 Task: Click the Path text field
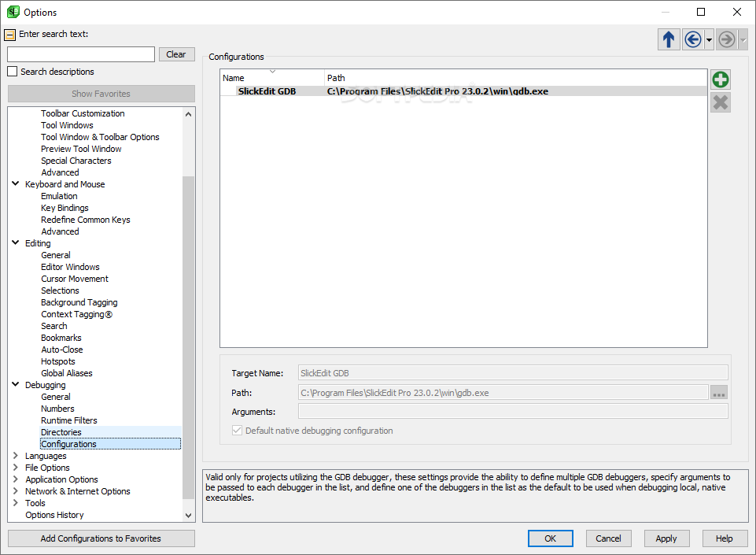[x=503, y=392]
